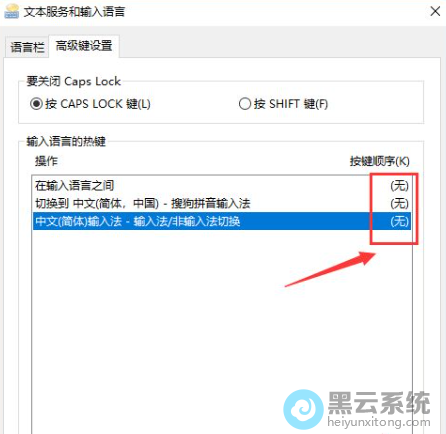The width and height of the screenshot is (446, 434).
Task: Click (无) beside 搜狗拼音输入法 entry
Action: pyautogui.click(x=399, y=203)
